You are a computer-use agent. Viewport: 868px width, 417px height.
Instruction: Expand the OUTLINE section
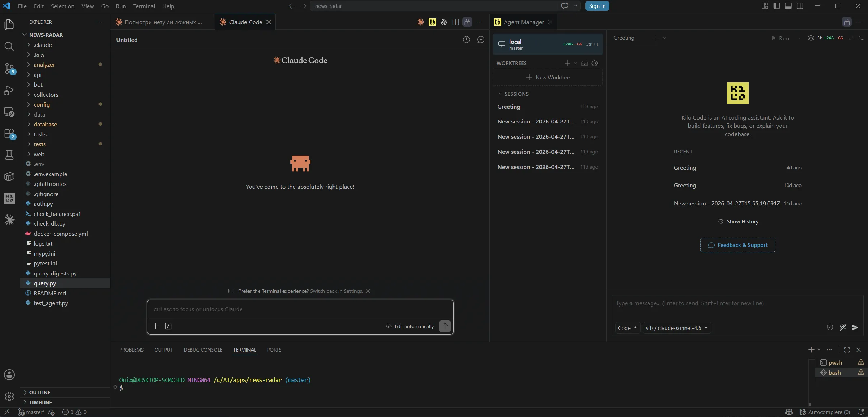click(65, 392)
